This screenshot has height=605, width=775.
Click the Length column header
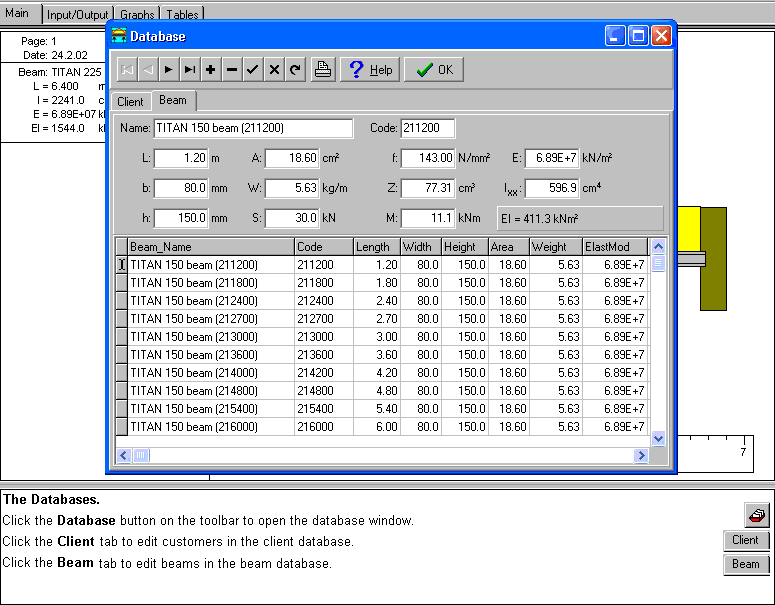tap(375, 247)
